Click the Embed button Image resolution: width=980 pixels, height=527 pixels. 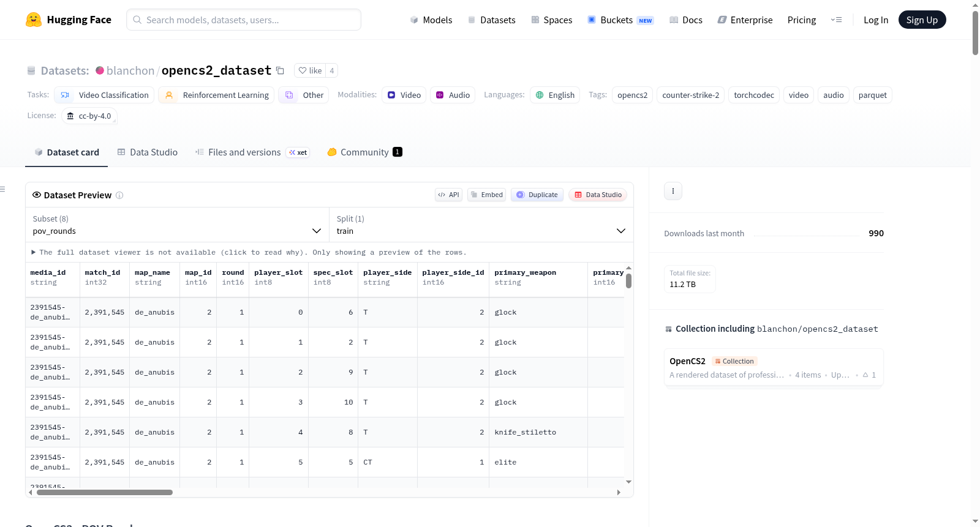pyautogui.click(x=486, y=195)
